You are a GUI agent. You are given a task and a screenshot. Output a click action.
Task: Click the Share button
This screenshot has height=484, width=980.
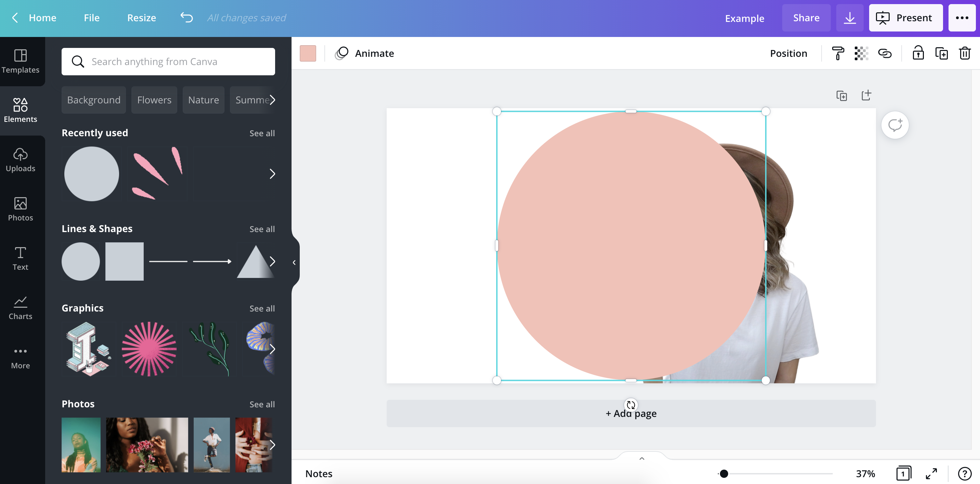coord(806,17)
